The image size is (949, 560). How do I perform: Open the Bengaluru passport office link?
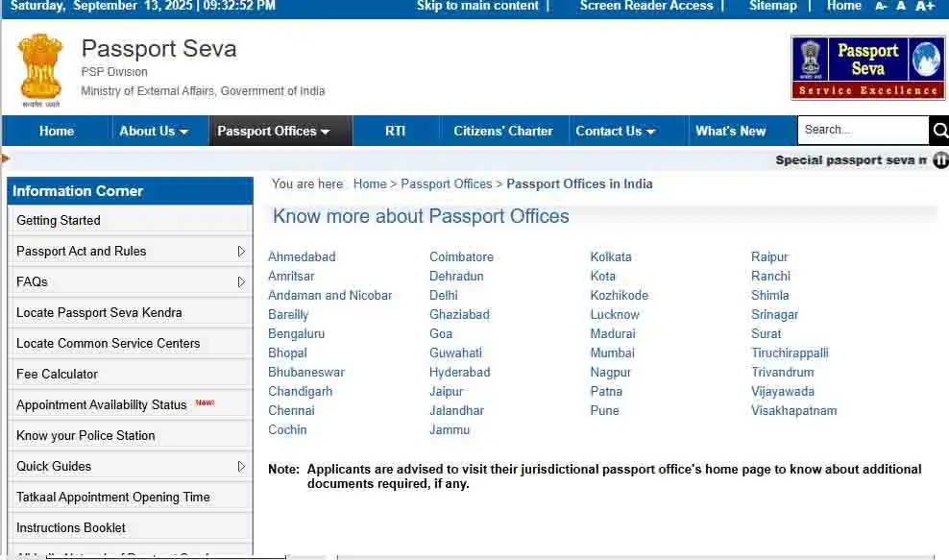tap(296, 333)
